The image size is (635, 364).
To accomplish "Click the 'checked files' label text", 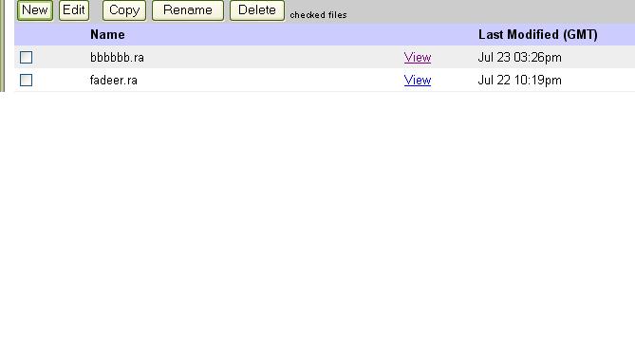I will point(318,15).
